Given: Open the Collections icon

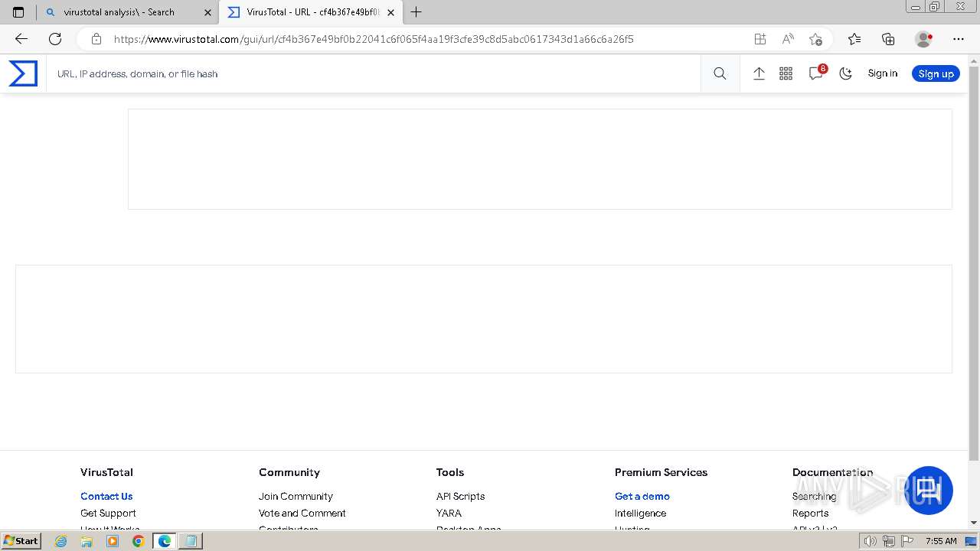Looking at the screenshot, I should point(888,39).
